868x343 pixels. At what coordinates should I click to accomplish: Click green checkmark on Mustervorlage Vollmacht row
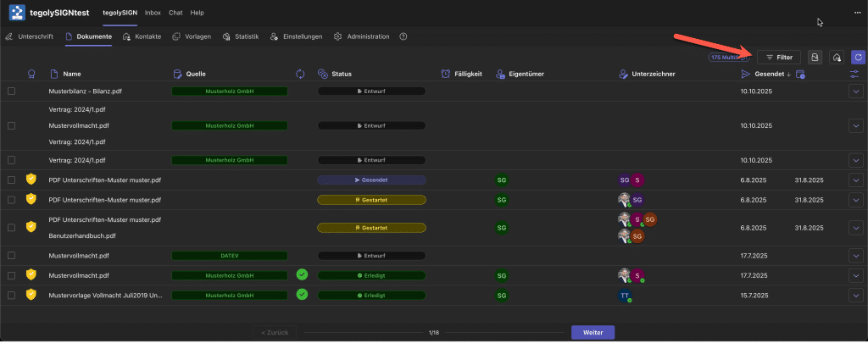click(302, 295)
